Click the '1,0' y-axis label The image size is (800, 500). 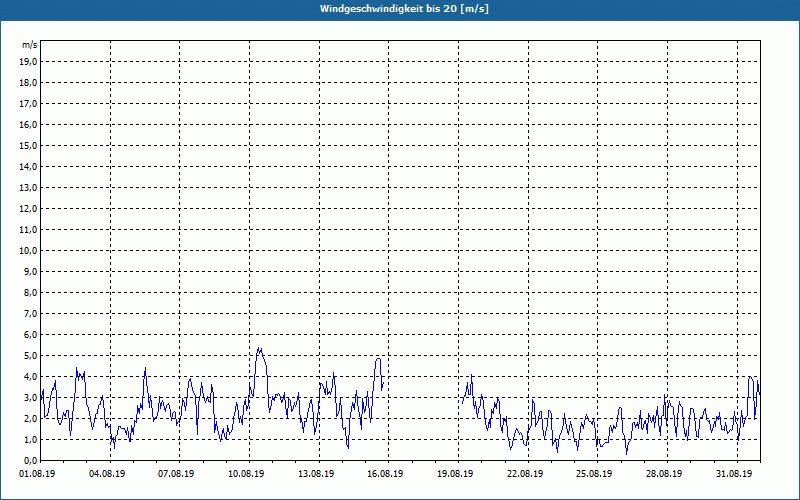pos(31,439)
